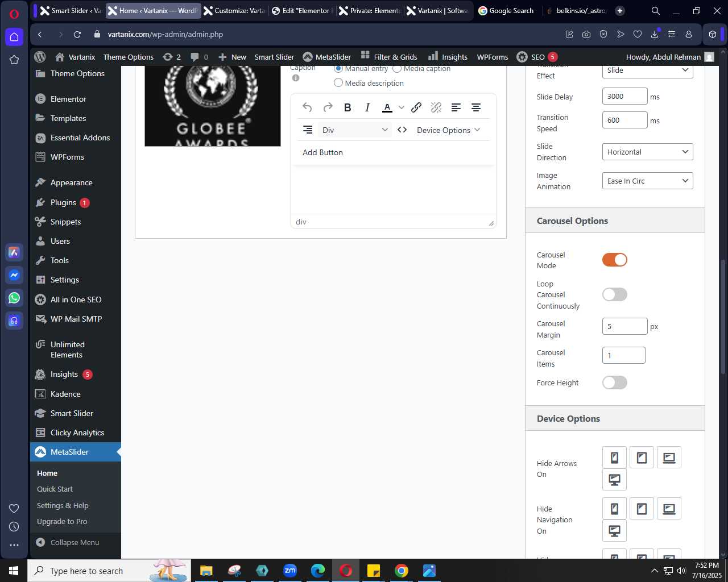Open the Div block format dropdown
This screenshot has height=582, width=728.
355,130
